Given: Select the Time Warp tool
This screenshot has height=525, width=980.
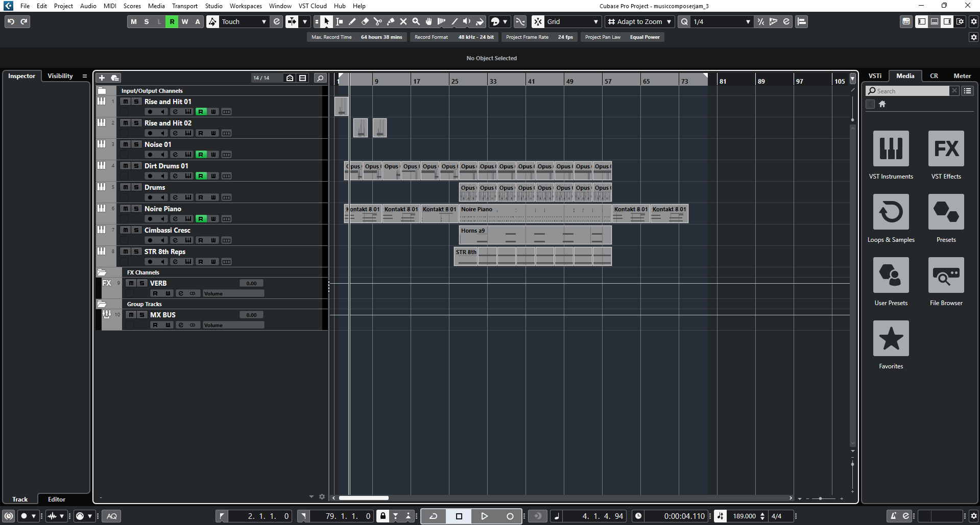Looking at the screenshot, I should (442, 21).
